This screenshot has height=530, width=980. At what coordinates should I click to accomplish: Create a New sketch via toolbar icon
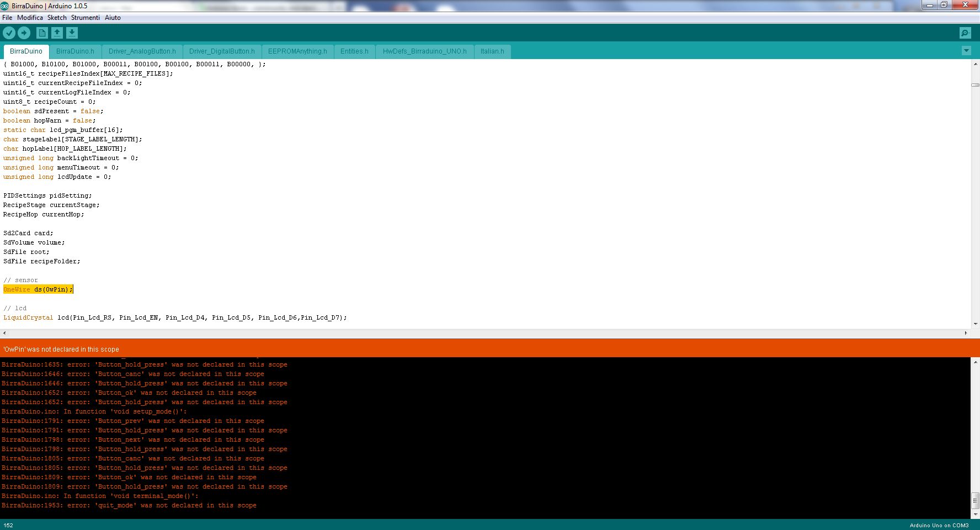(x=42, y=33)
